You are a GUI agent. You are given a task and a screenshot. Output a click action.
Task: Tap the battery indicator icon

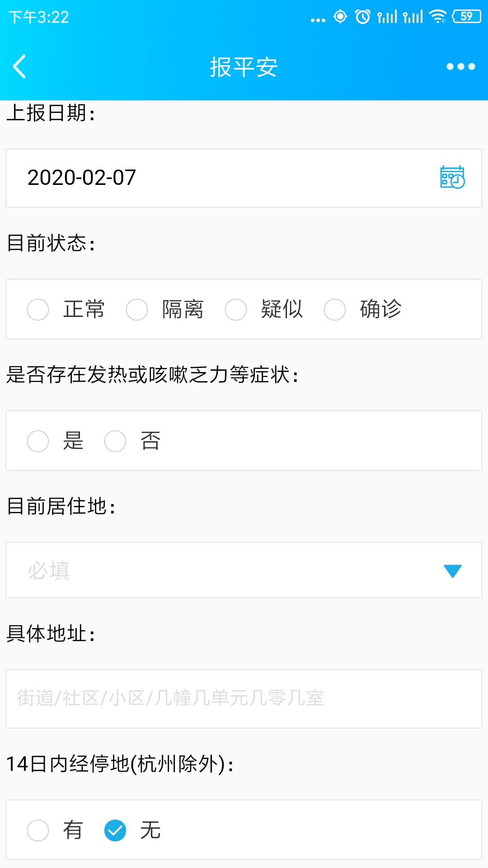[x=467, y=17]
